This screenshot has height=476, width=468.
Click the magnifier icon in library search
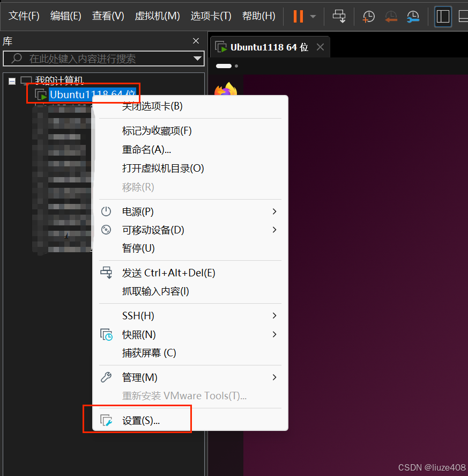point(17,58)
